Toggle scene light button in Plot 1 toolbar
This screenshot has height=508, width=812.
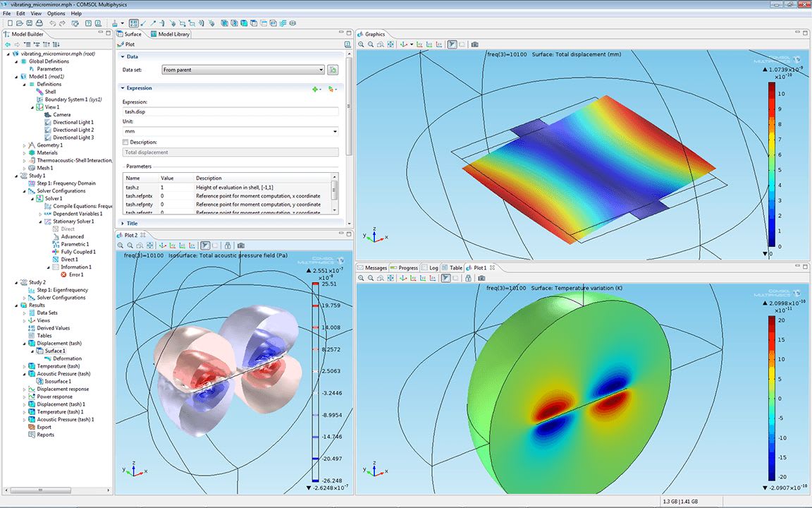(446, 279)
